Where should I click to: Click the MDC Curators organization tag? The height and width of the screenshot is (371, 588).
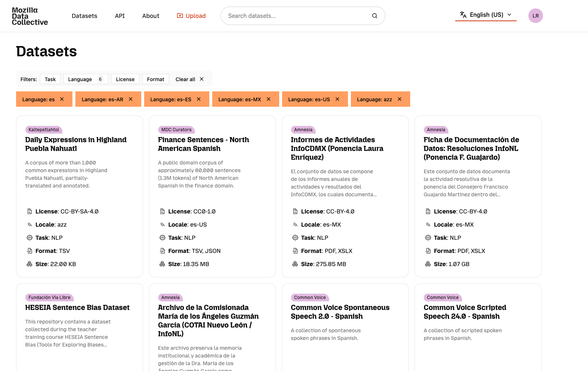click(x=176, y=129)
